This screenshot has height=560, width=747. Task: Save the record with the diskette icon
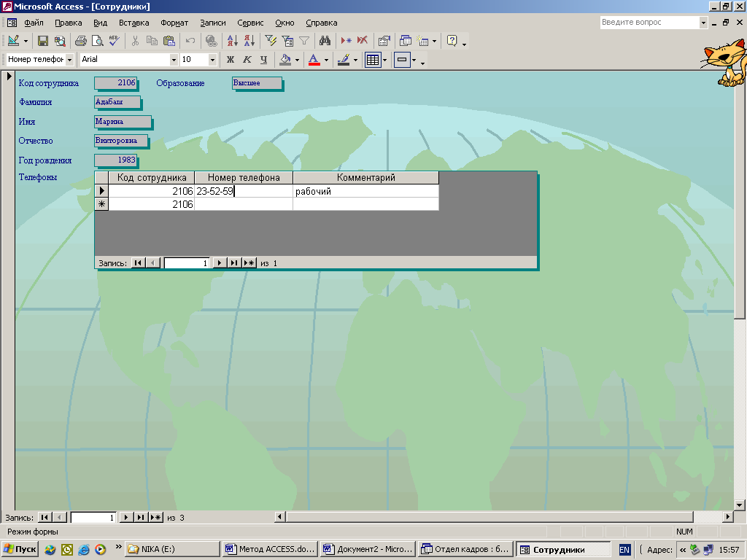(x=43, y=41)
